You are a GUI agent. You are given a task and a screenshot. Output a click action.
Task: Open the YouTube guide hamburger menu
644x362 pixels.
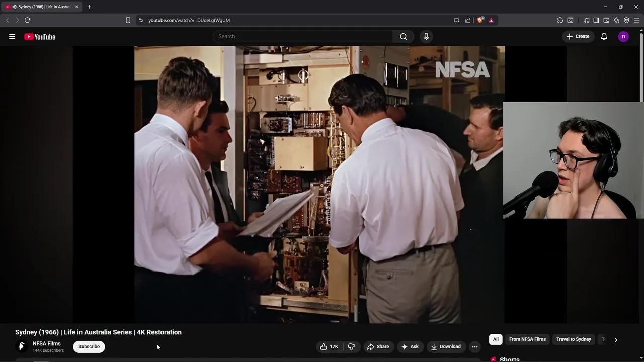pos(12,37)
